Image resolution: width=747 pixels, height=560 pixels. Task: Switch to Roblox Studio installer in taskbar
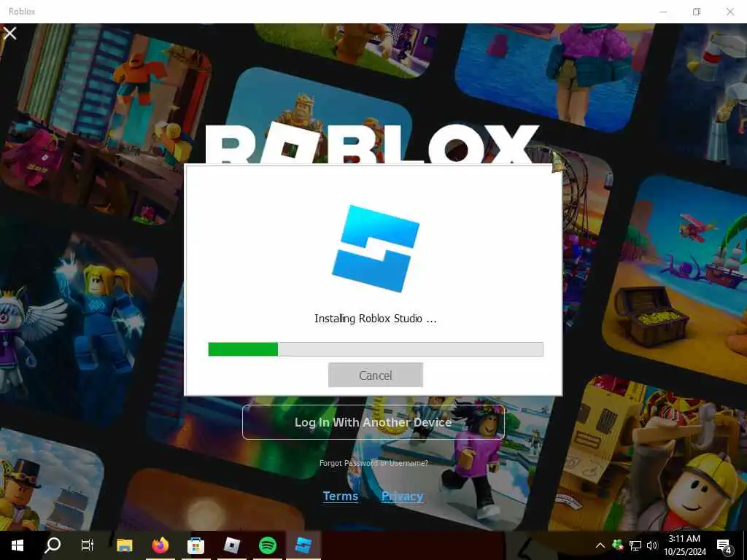click(x=303, y=545)
